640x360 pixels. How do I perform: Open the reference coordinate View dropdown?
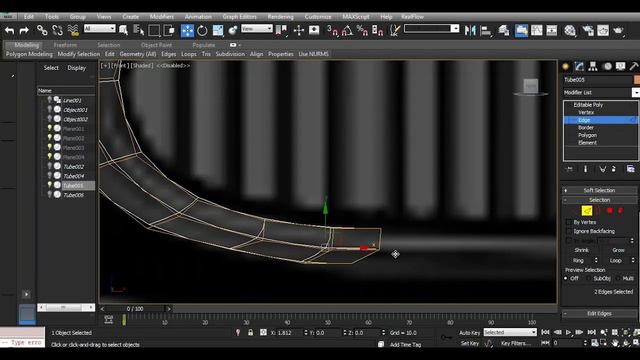[257, 29]
